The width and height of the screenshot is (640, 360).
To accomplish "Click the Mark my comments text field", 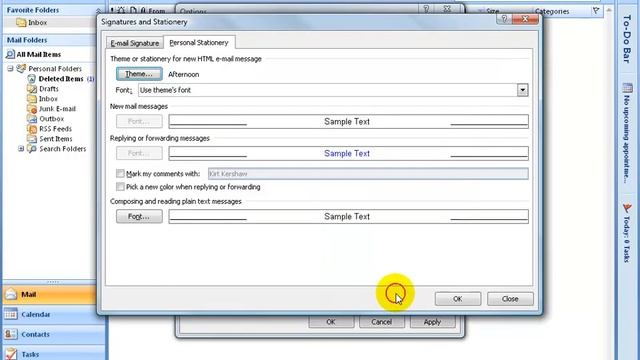I will click(x=368, y=173).
